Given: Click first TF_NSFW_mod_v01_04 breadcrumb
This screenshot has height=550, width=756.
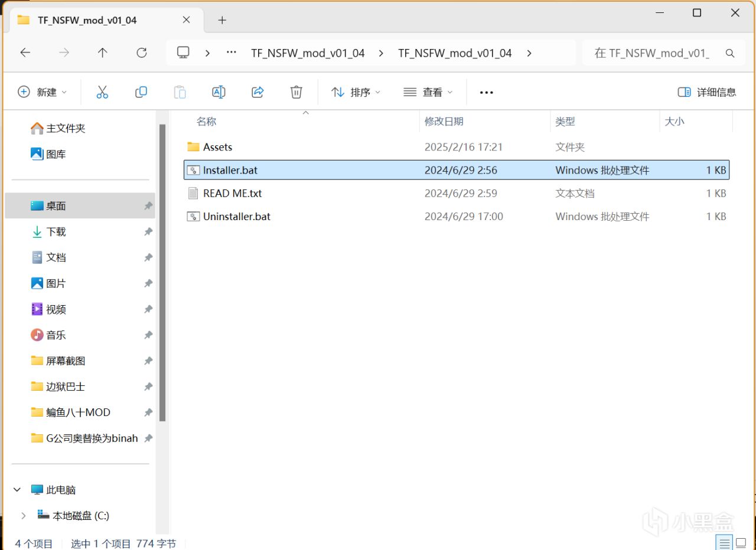Looking at the screenshot, I should click(308, 53).
